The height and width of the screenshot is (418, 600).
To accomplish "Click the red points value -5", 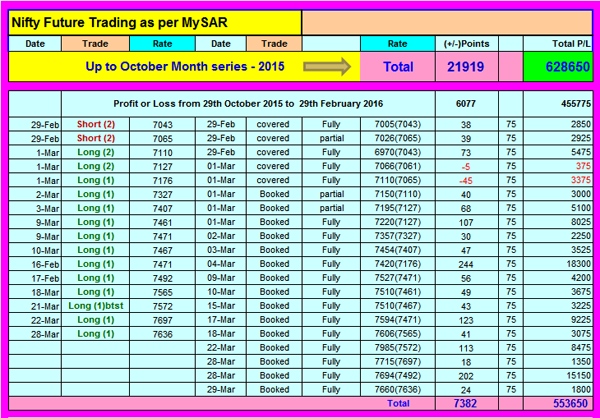I will point(466,166).
